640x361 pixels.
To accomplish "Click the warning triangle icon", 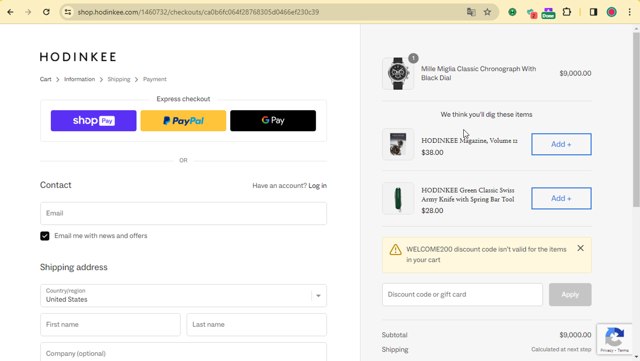I will (x=395, y=250).
